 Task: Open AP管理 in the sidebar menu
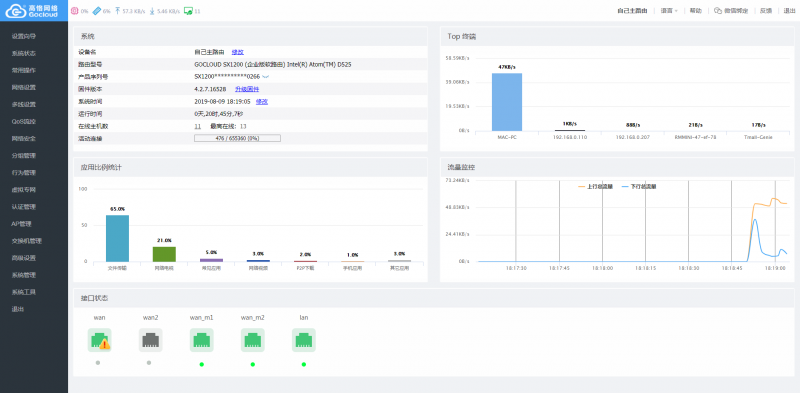click(x=21, y=224)
